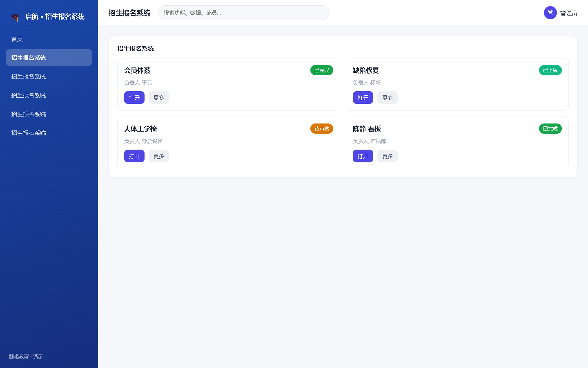
Task: Open the 缺陷修复 card
Action: (363, 98)
